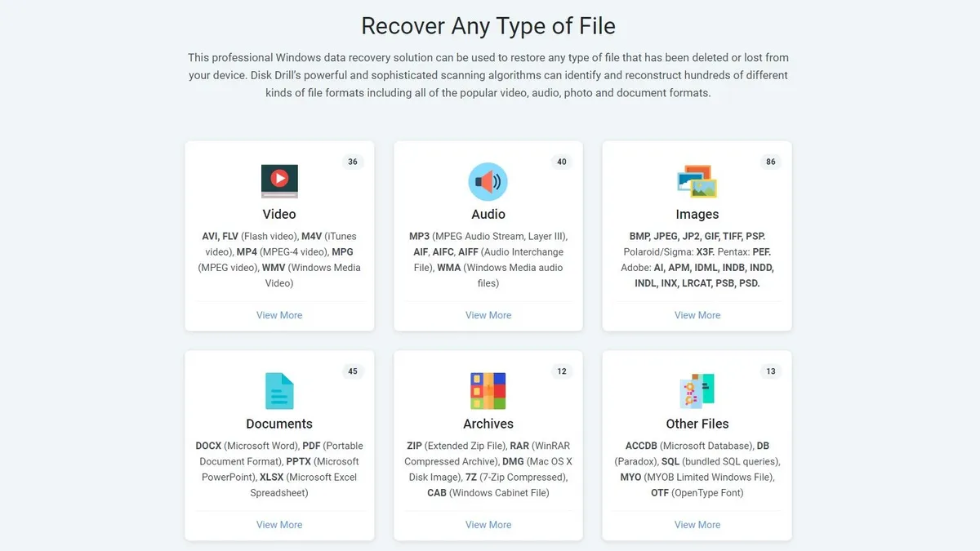Click the Images card title

[x=697, y=214]
